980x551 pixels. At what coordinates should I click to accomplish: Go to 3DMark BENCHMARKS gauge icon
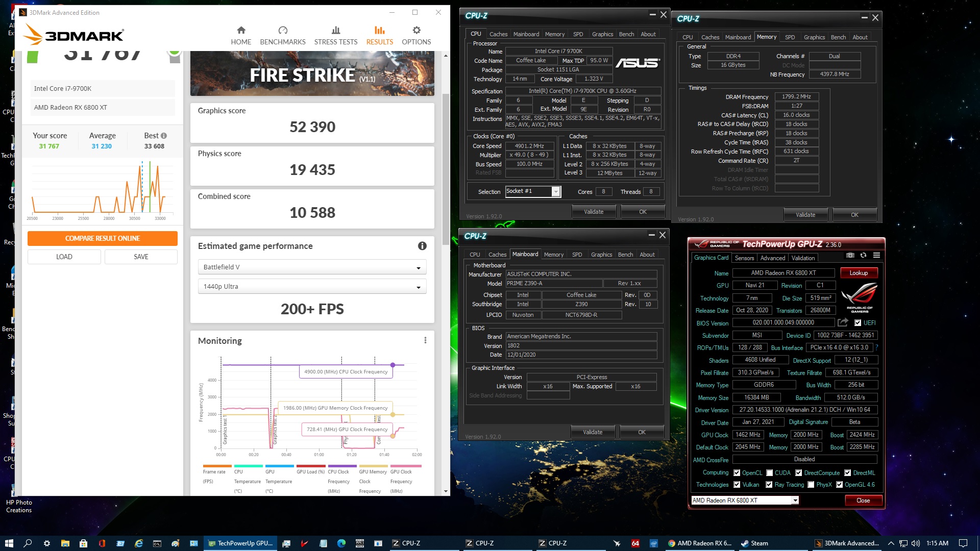283,30
